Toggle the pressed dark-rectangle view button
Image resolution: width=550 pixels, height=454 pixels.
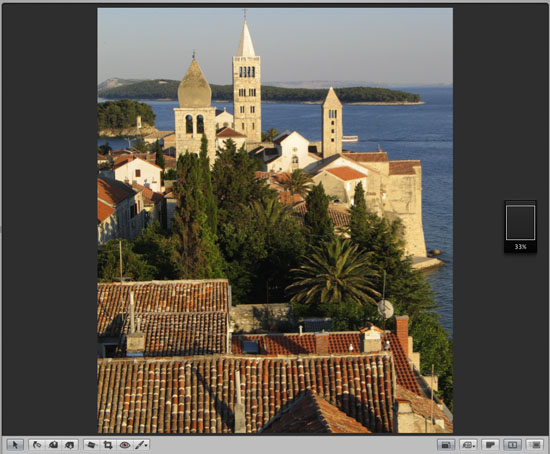coord(445,445)
